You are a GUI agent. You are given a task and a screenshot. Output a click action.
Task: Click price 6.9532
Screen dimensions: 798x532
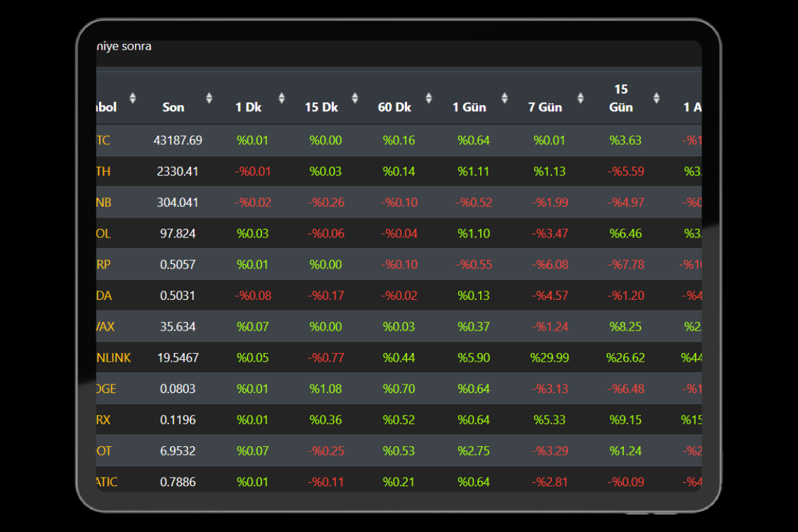coord(178,451)
